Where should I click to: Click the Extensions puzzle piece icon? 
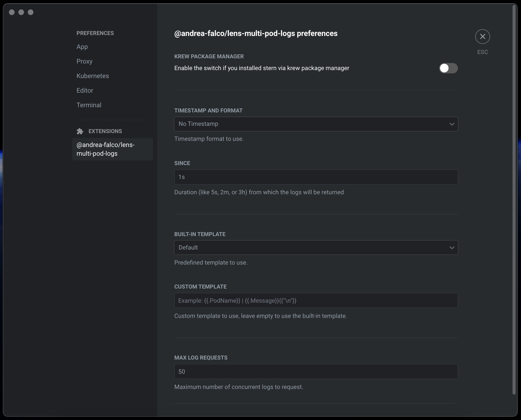coord(80,131)
